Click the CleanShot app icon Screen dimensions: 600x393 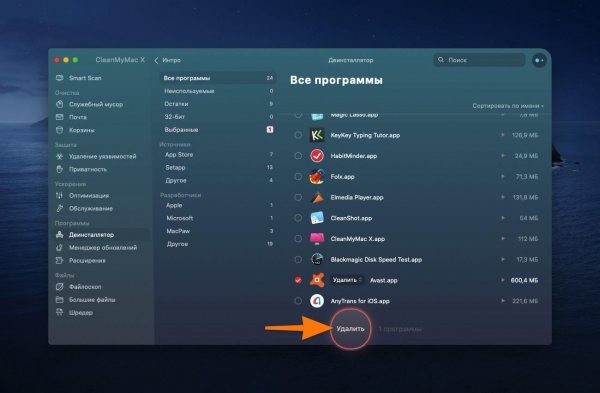click(317, 218)
